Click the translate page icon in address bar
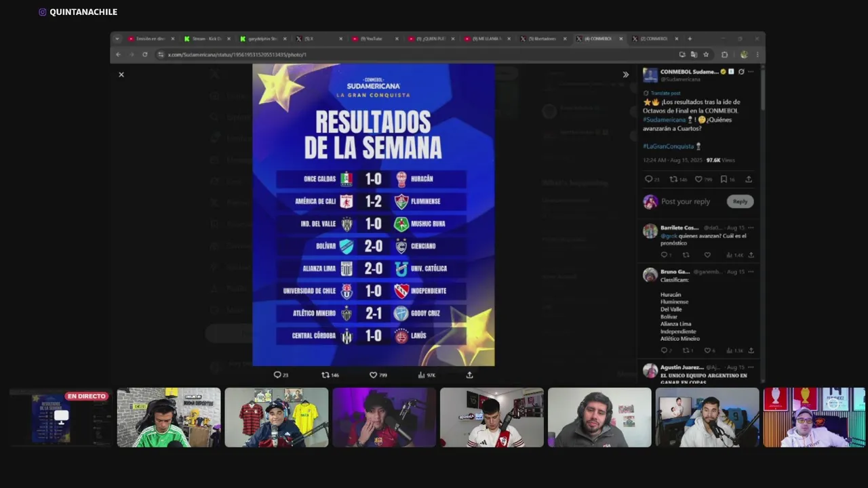The height and width of the screenshot is (488, 868). [x=694, y=54]
